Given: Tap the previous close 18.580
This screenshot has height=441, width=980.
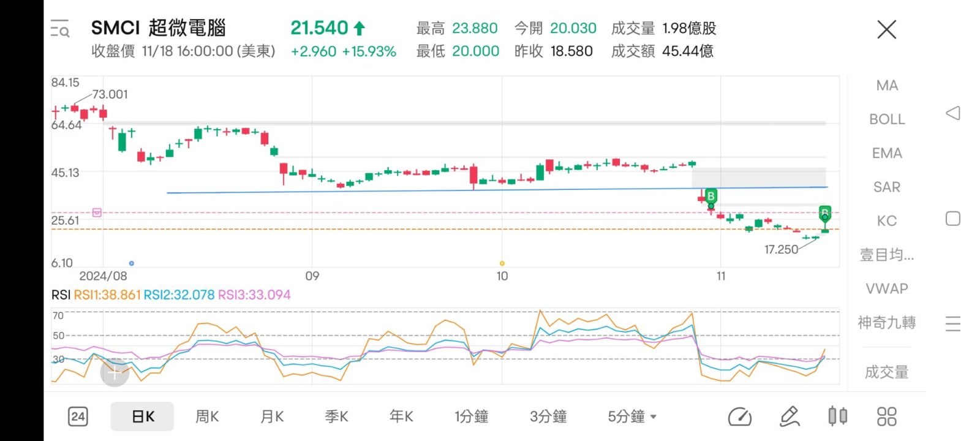Looking at the screenshot, I should [x=571, y=51].
